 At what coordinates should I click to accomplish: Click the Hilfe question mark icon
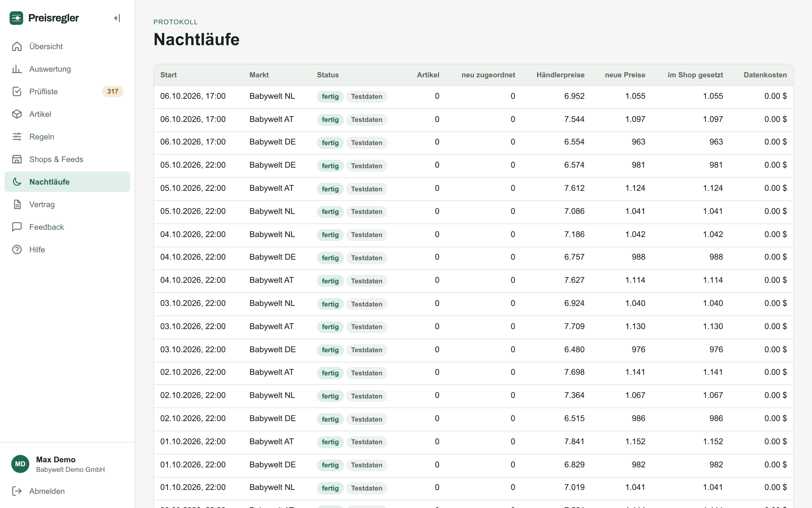click(17, 250)
